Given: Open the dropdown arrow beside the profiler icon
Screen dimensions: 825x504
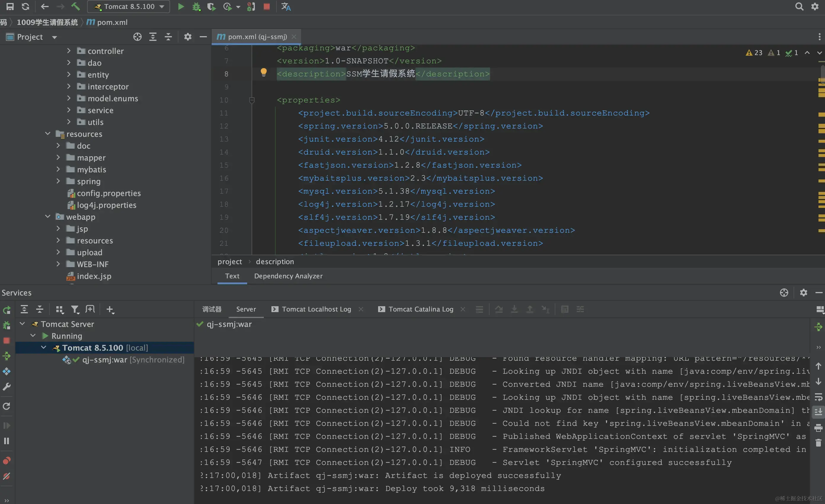Looking at the screenshot, I should pyautogui.click(x=238, y=7).
